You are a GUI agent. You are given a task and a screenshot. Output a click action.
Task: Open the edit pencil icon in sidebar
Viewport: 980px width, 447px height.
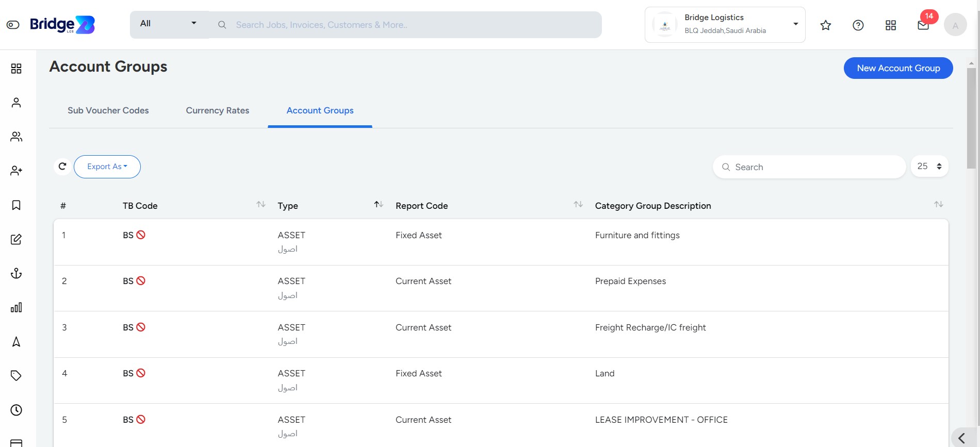(x=16, y=239)
